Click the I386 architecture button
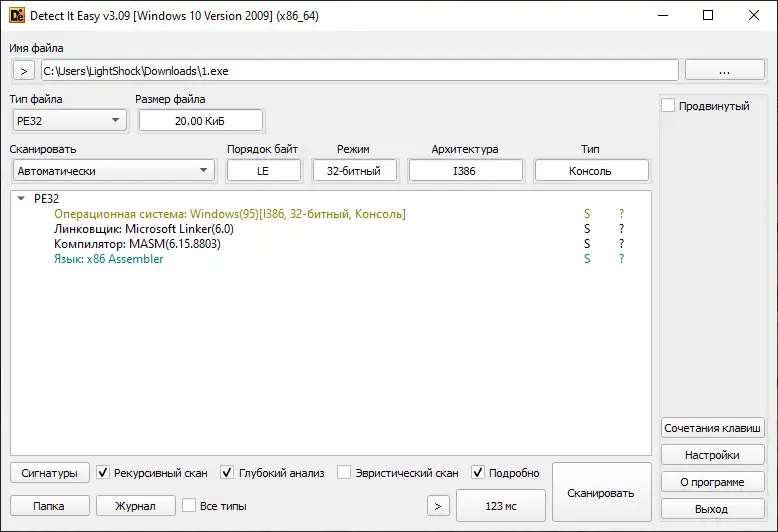Image resolution: width=778 pixels, height=532 pixels. click(465, 171)
